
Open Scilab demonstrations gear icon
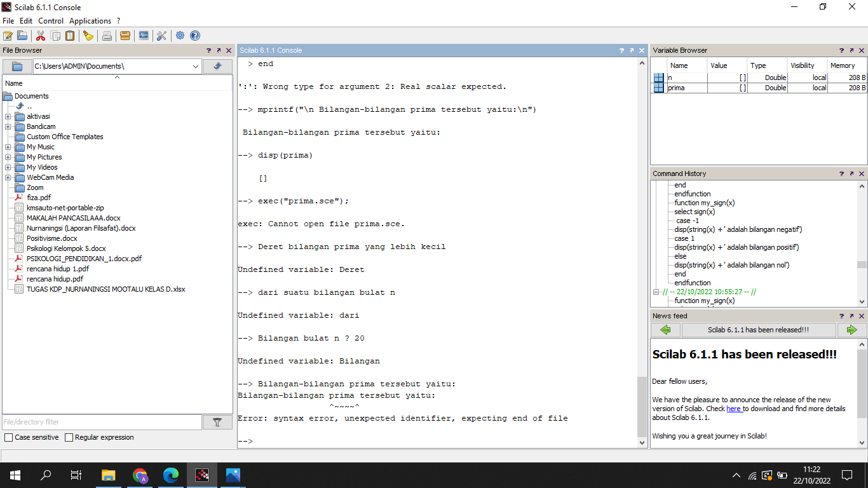click(180, 36)
